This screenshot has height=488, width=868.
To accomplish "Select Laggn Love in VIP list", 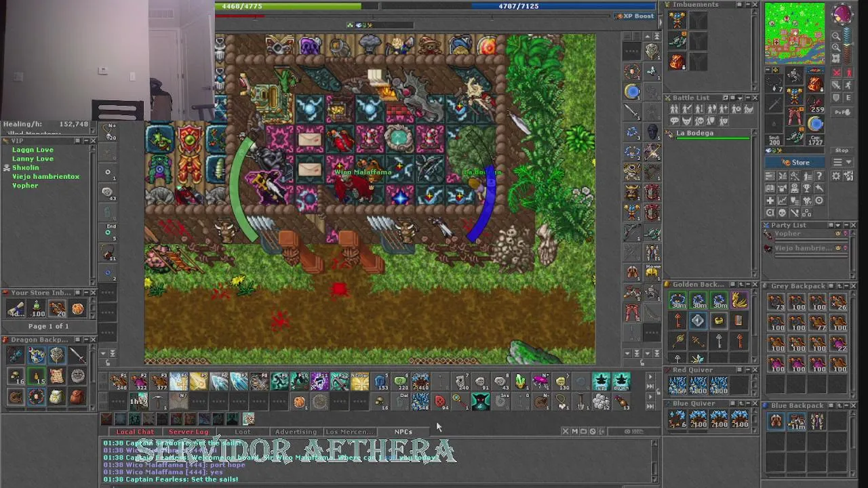I will (33, 150).
